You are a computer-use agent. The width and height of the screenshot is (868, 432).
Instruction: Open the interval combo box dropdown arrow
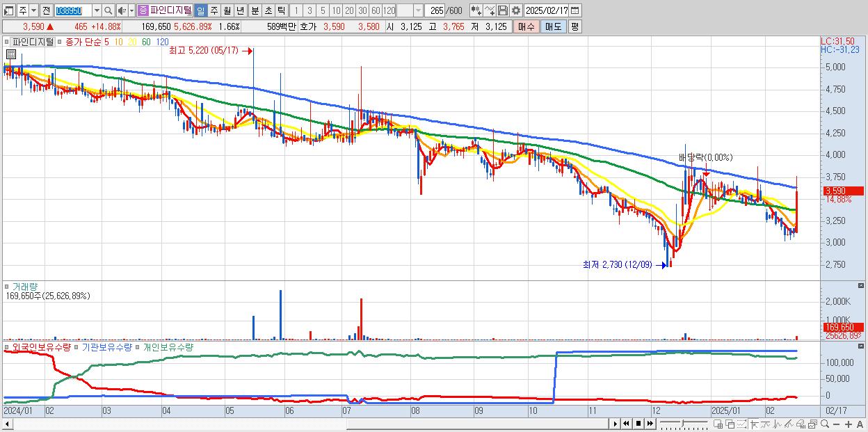[418, 10]
